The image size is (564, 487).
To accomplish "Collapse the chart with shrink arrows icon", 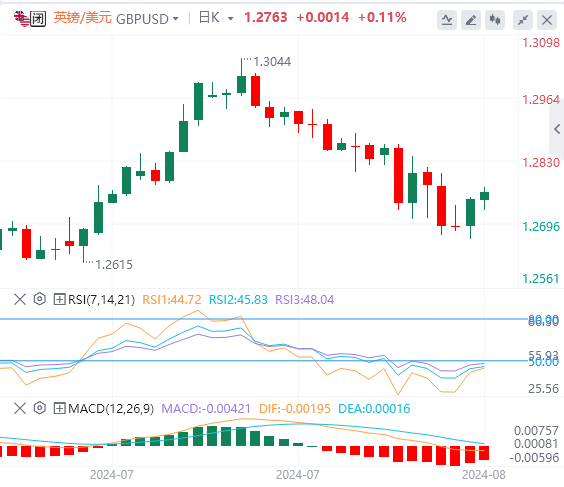I will point(523,20).
